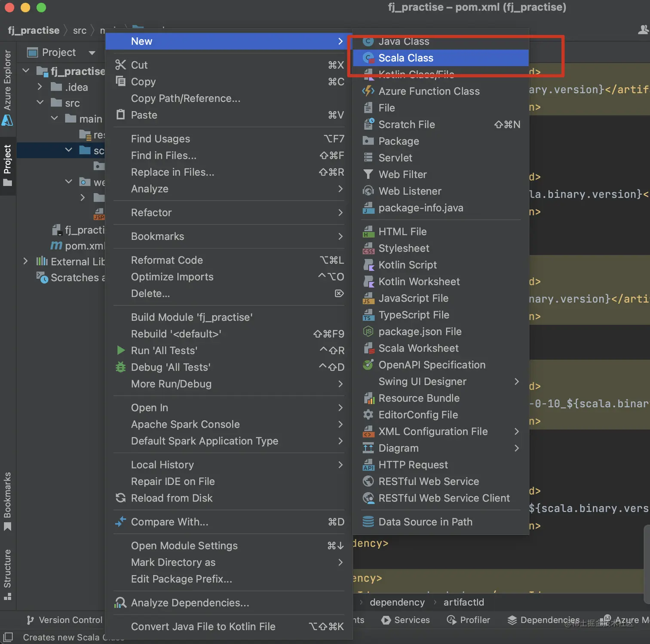The image size is (650, 644).
Task: Expand the .idea folder
Action: (40, 87)
